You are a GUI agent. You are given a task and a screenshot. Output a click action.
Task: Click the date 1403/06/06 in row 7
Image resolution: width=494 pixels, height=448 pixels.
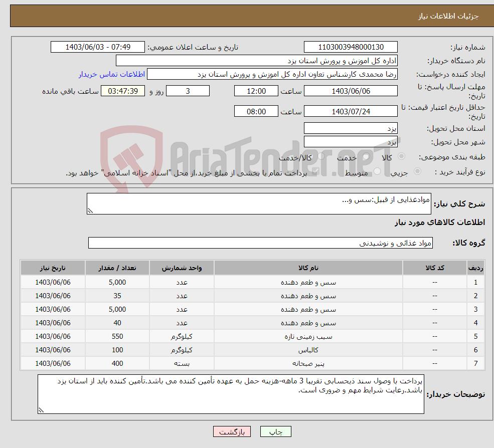53,363
